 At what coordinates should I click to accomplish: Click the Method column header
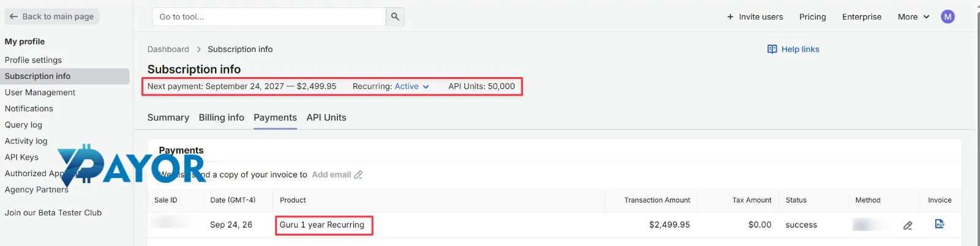[x=867, y=200]
